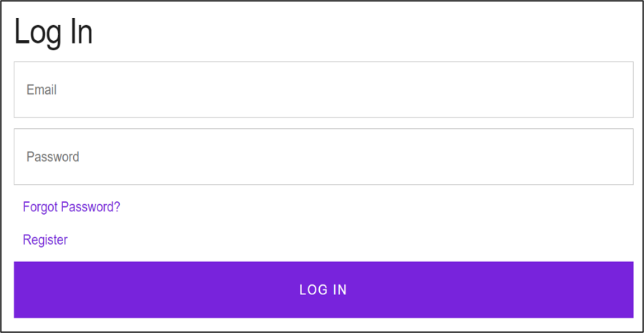Click inside the password box

pyautogui.click(x=323, y=157)
